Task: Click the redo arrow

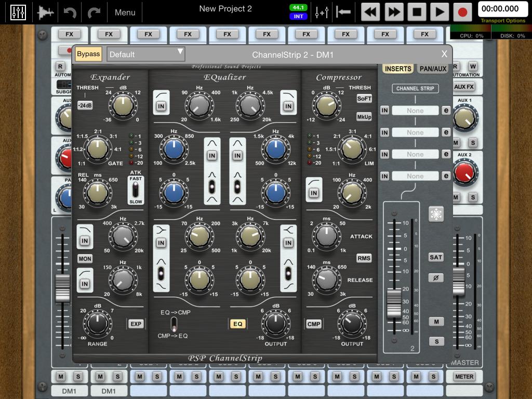Action: (x=94, y=12)
